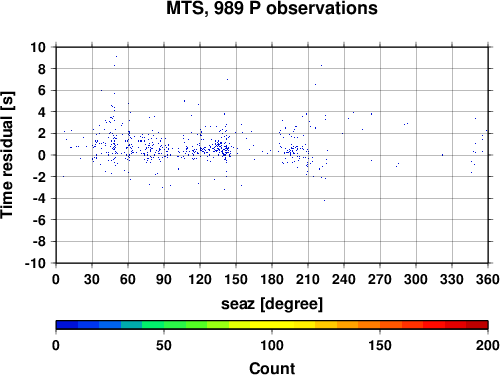
Task: Click the colorbar tick label "150"
Action: 380,345
